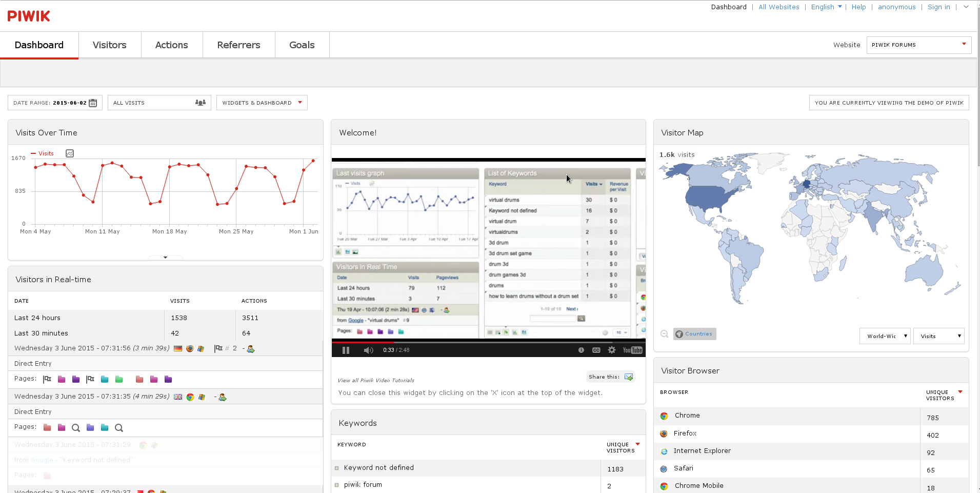The image size is (980, 493).
Task: Open the All Visits segment selector
Action: [159, 103]
